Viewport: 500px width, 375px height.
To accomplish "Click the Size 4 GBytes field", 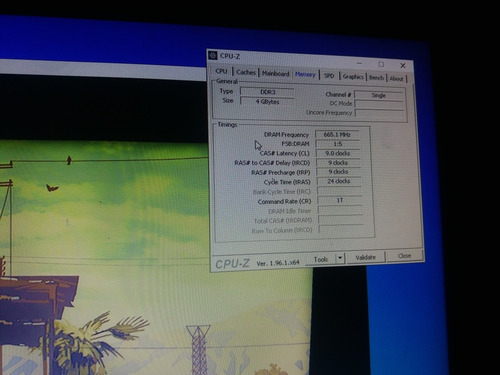I will pyautogui.click(x=267, y=101).
